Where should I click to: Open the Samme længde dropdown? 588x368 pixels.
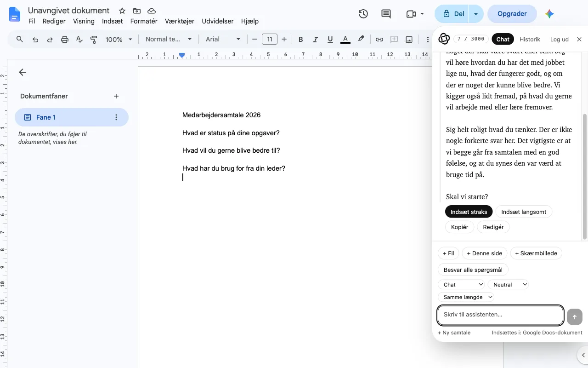(x=466, y=297)
